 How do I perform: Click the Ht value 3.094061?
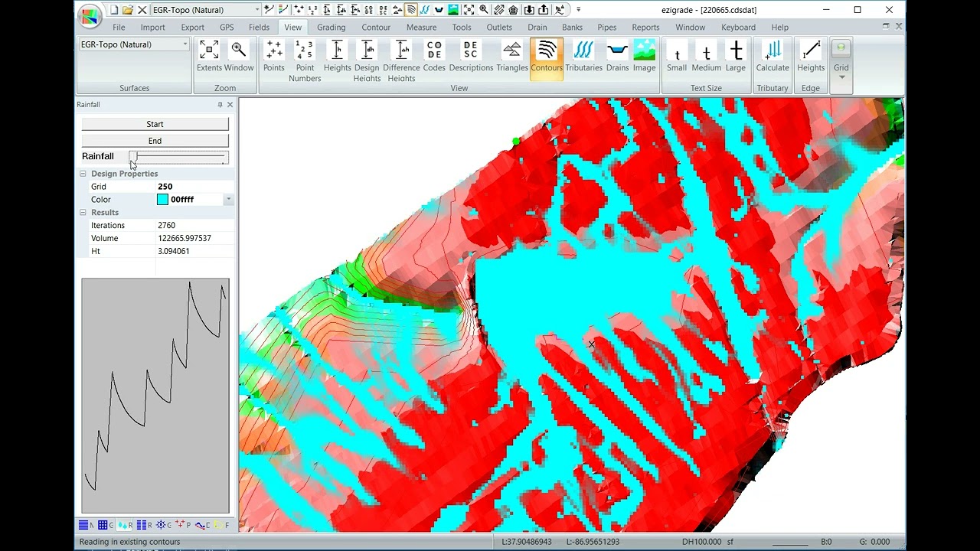click(x=194, y=251)
